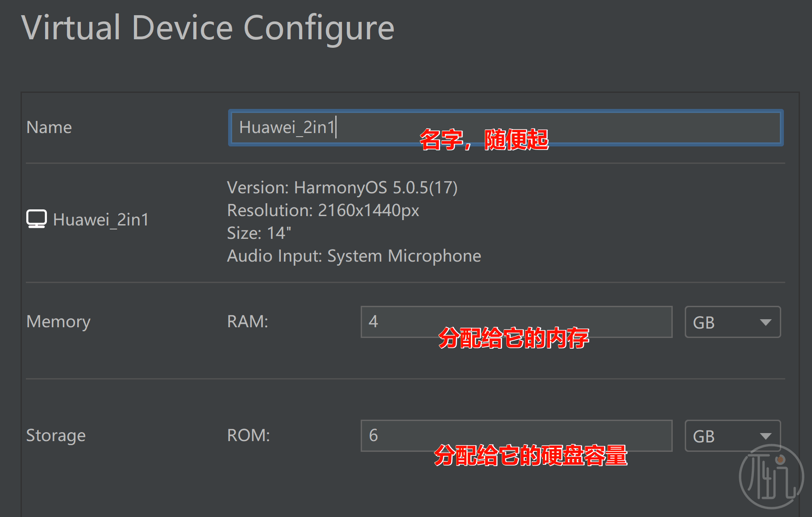Click the monitor icon beside Huawei_2in1
The width and height of the screenshot is (812, 517).
[x=36, y=219]
